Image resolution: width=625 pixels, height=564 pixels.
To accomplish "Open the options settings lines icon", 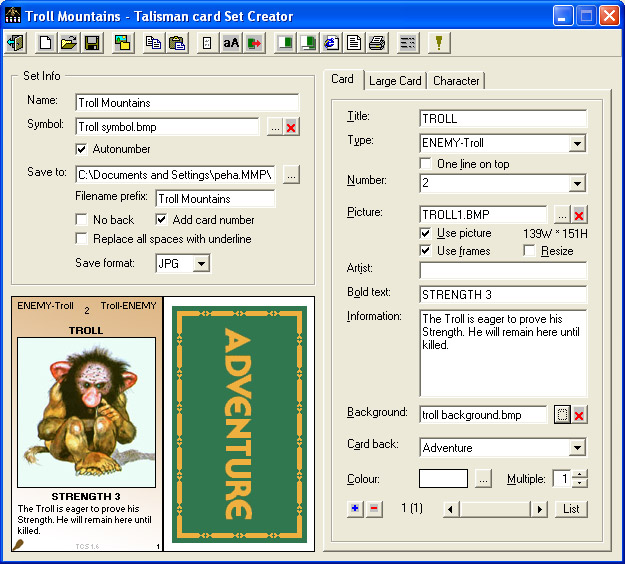I will 408,42.
